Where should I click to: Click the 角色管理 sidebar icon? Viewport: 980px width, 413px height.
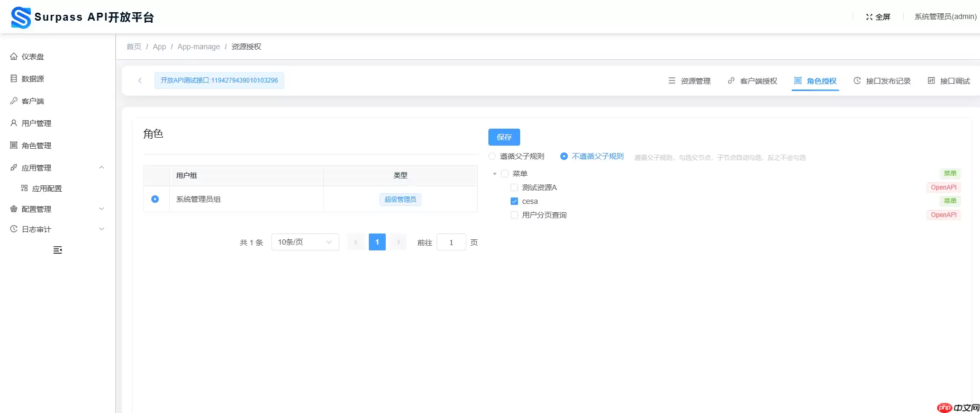click(14, 146)
